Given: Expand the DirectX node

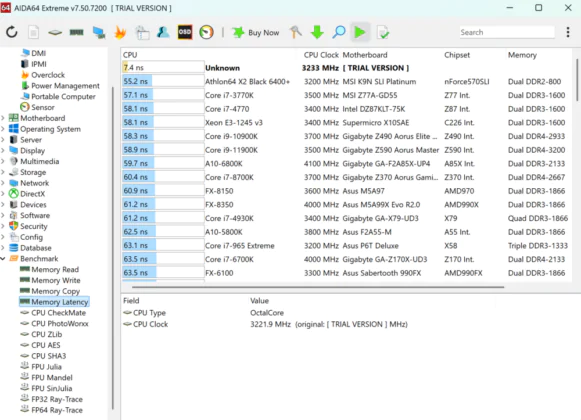Looking at the screenshot, I should [x=3, y=194].
